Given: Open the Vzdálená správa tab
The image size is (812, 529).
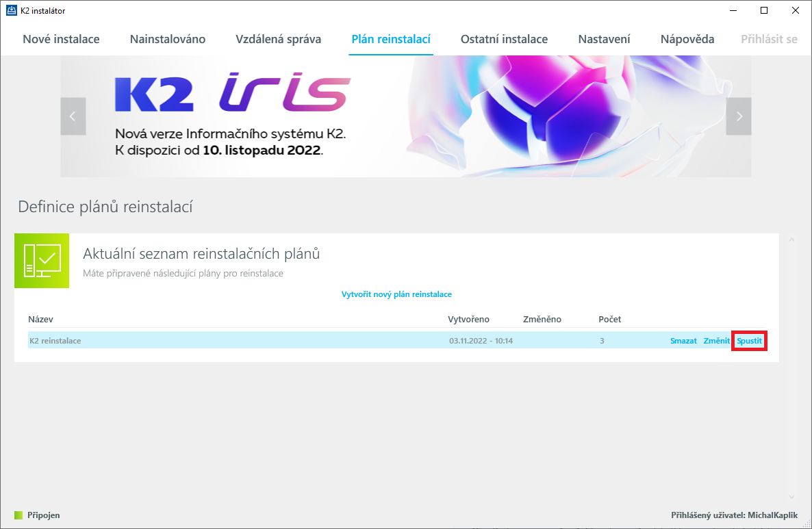Looking at the screenshot, I should 279,39.
